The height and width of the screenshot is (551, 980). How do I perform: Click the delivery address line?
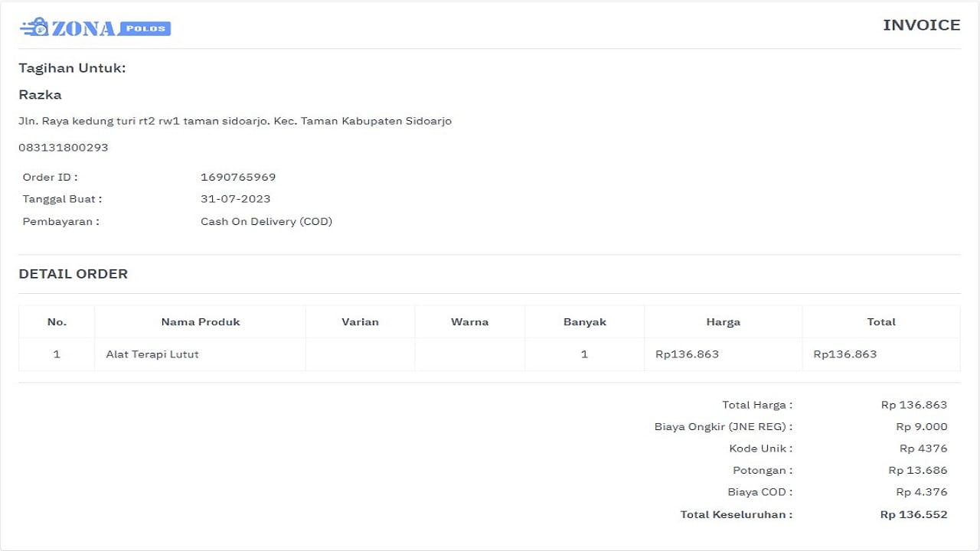(235, 121)
